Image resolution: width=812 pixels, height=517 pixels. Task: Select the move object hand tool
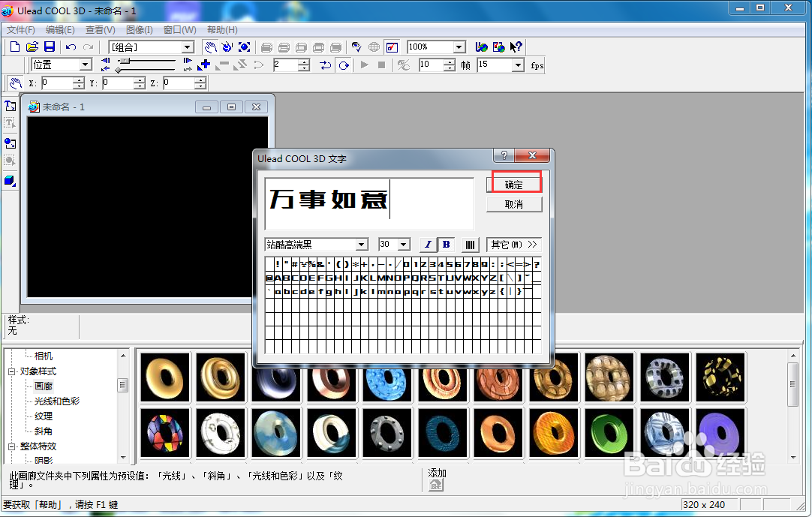[x=210, y=47]
